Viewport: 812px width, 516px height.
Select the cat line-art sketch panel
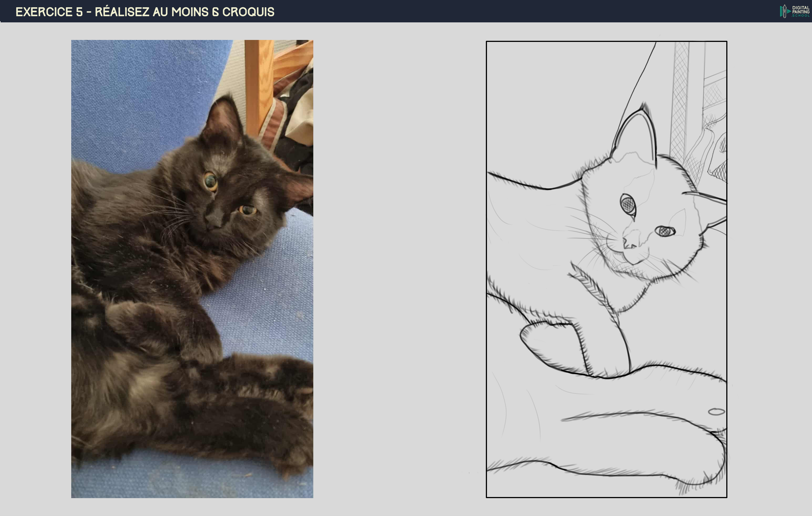606,269
